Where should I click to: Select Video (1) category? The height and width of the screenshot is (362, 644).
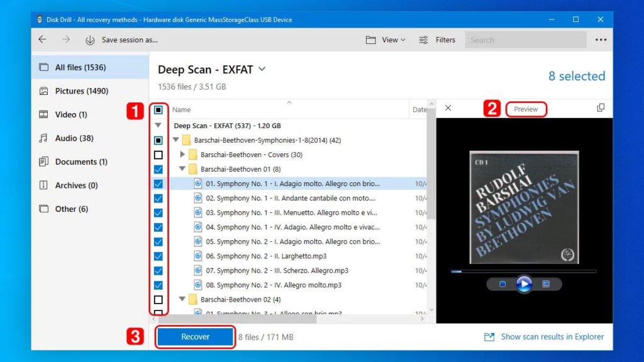(90, 114)
